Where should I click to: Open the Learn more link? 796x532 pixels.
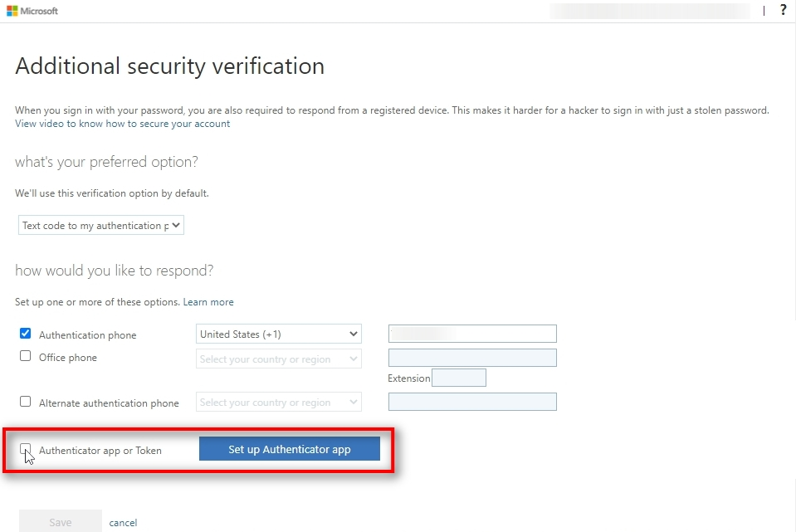[208, 302]
